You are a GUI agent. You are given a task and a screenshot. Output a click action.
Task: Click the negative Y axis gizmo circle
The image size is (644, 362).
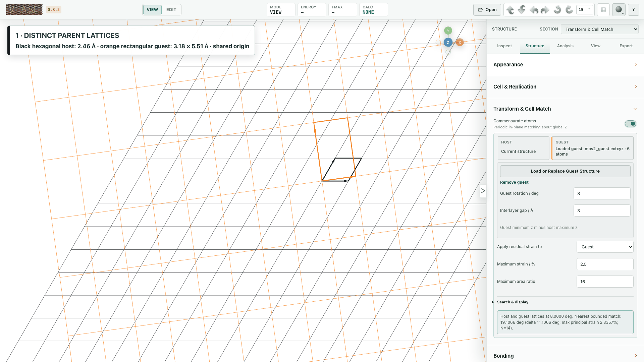[x=448, y=52]
